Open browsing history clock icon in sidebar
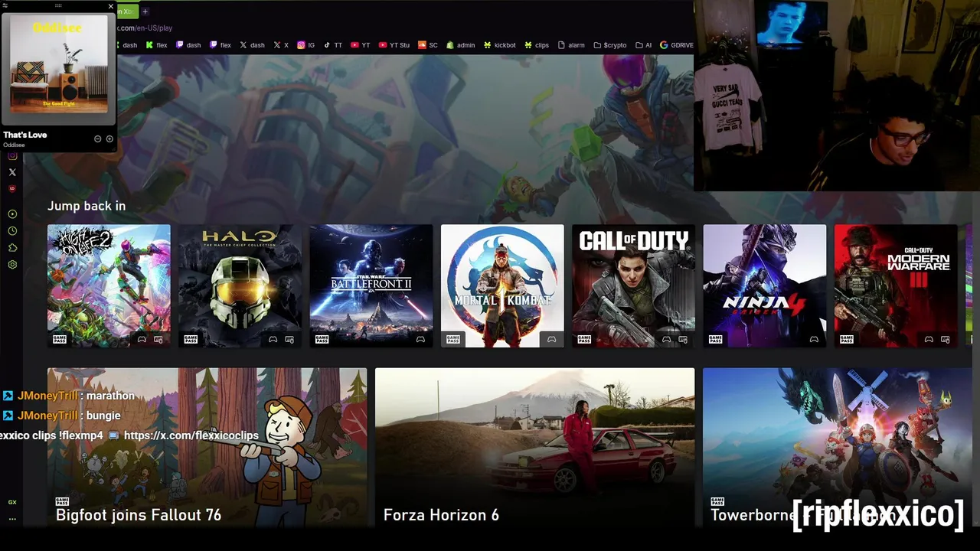The height and width of the screenshot is (551, 980). click(x=12, y=231)
